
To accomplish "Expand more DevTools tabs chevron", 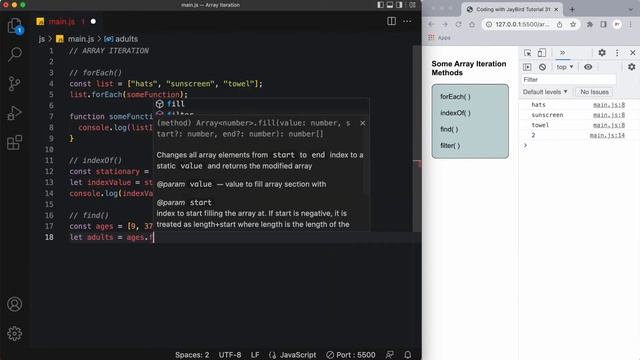I will (562, 53).
